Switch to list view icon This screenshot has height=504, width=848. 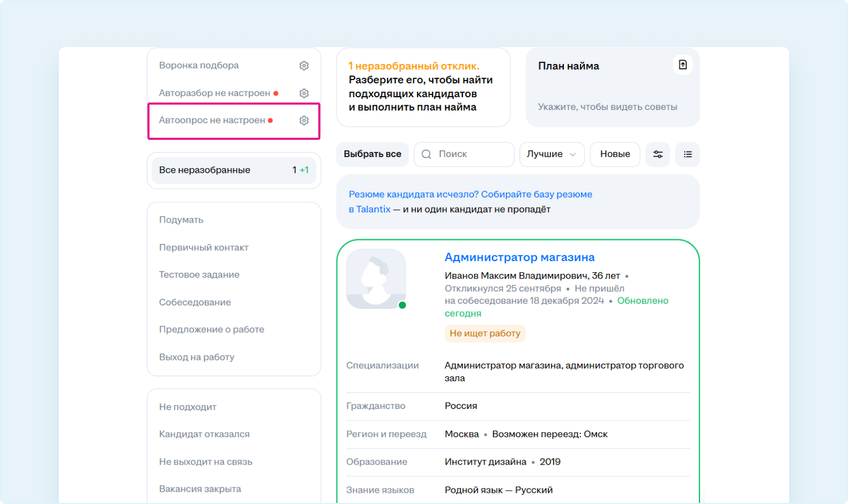[x=687, y=154]
